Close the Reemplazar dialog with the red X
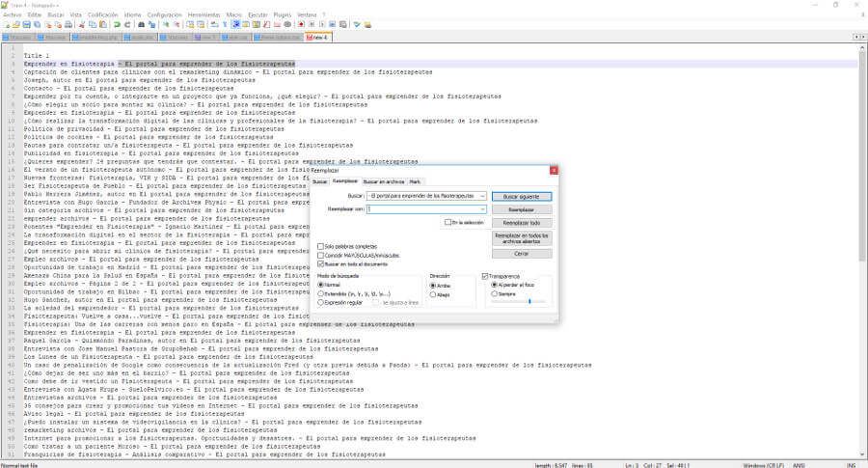868x468 pixels. click(x=553, y=170)
